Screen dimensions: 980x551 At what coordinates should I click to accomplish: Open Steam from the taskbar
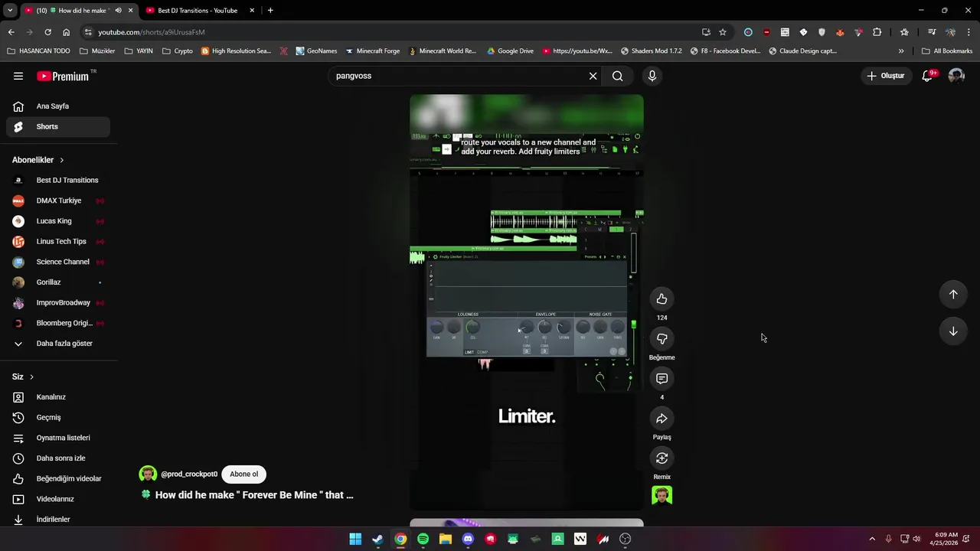tap(377, 539)
